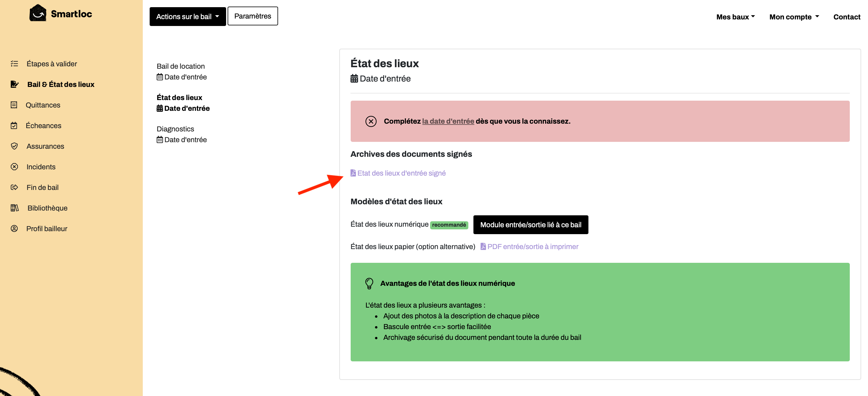Click the Modèles d'état des lieux heading
Image resolution: width=868 pixels, height=396 pixels.
tap(396, 201)
